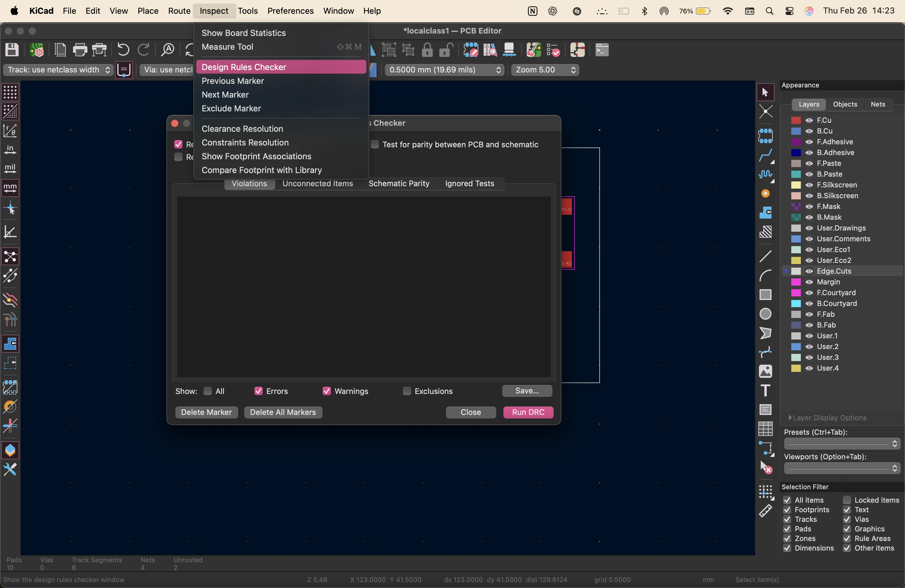
Task: Click the Print icon in toolbar
Action: point(80,50)
